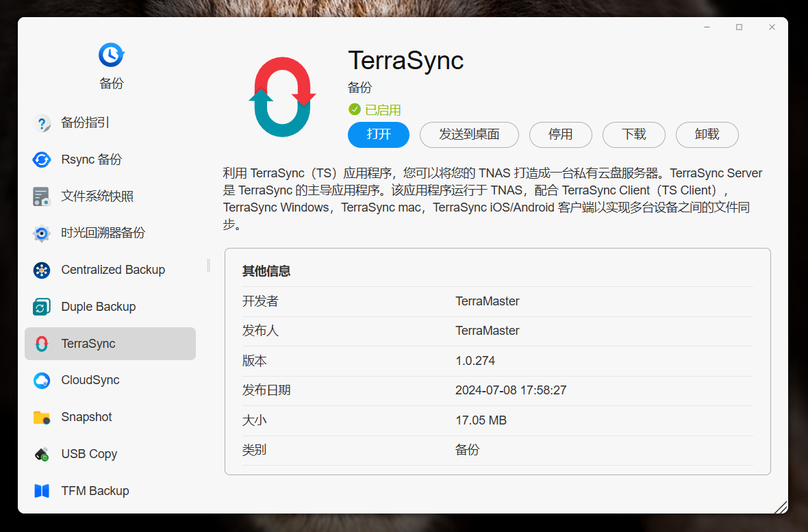Screen dimensions: 808x532
Task: Click the large TerraSync app logo
Action: coord(282,97)
